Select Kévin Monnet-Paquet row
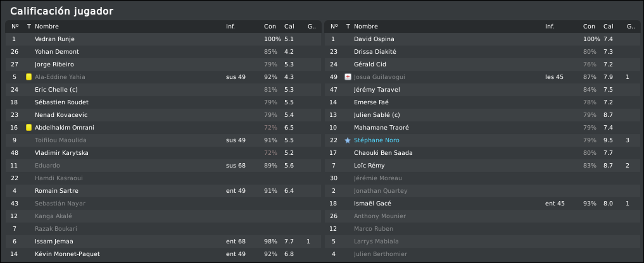 coord(163,254)
